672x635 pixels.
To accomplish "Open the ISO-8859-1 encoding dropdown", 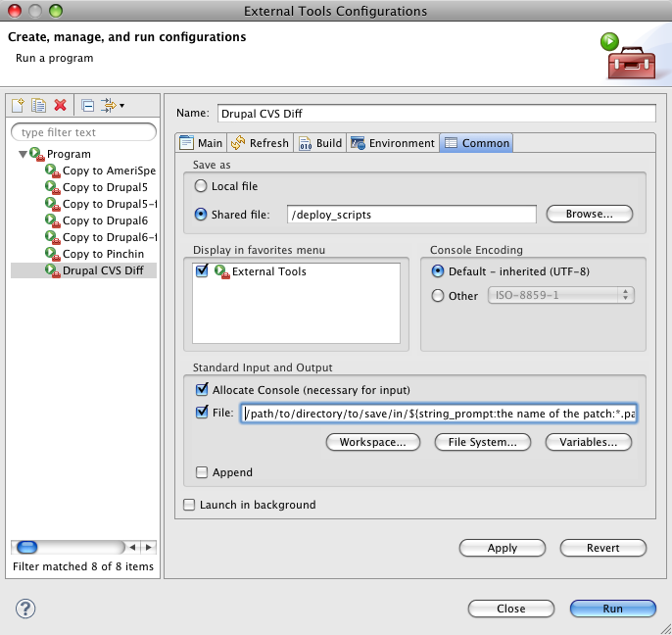I will 560,295.
